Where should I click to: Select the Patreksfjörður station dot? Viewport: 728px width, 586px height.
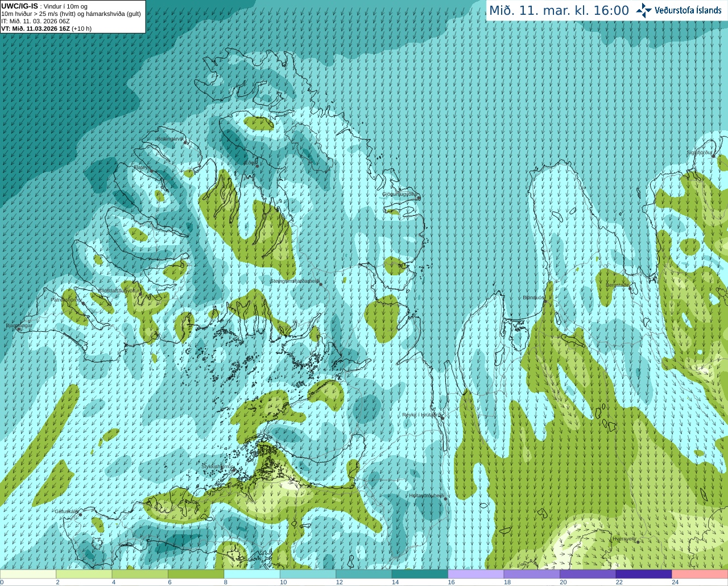click(84, 303)
